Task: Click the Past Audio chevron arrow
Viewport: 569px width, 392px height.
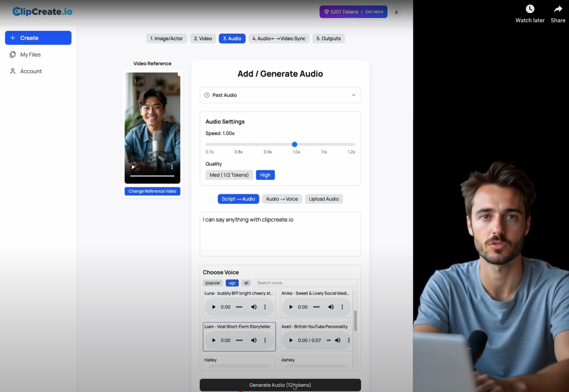Action: coord(354,95)
